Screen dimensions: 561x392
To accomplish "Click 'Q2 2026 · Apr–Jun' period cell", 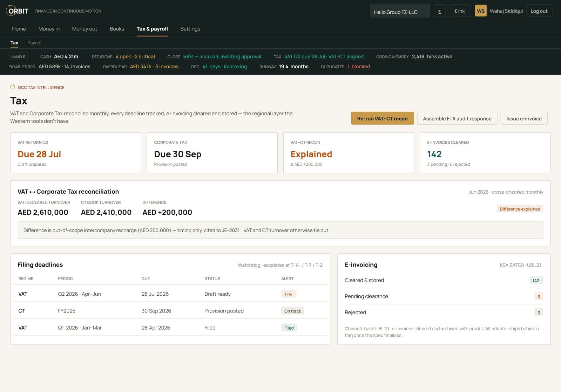I will [x=80, y=294].
